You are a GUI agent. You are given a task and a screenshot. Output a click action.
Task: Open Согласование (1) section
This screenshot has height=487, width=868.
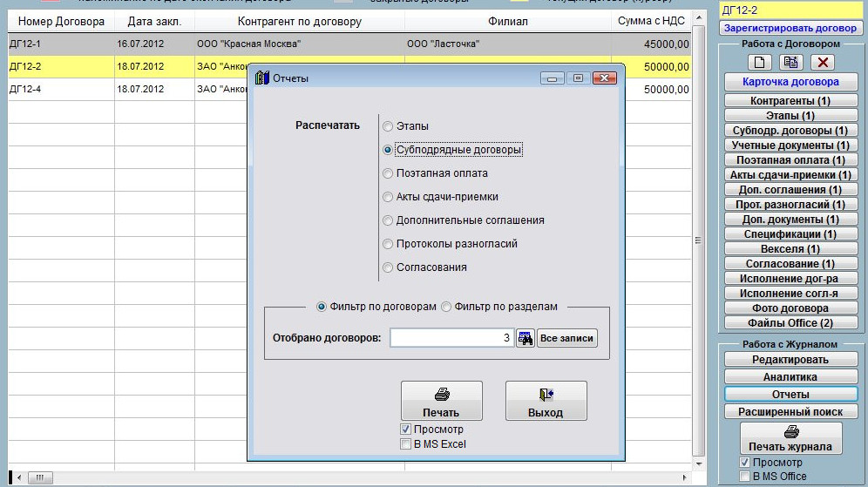790,263
